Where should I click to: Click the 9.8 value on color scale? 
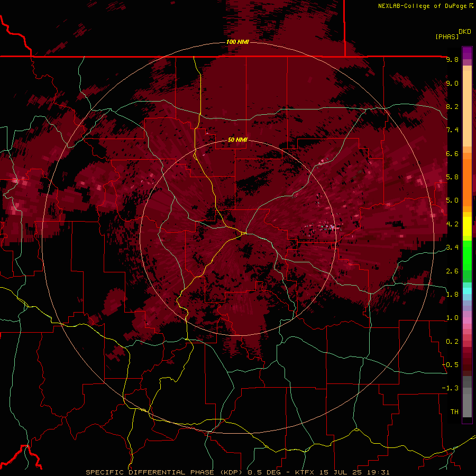[452, 59]
